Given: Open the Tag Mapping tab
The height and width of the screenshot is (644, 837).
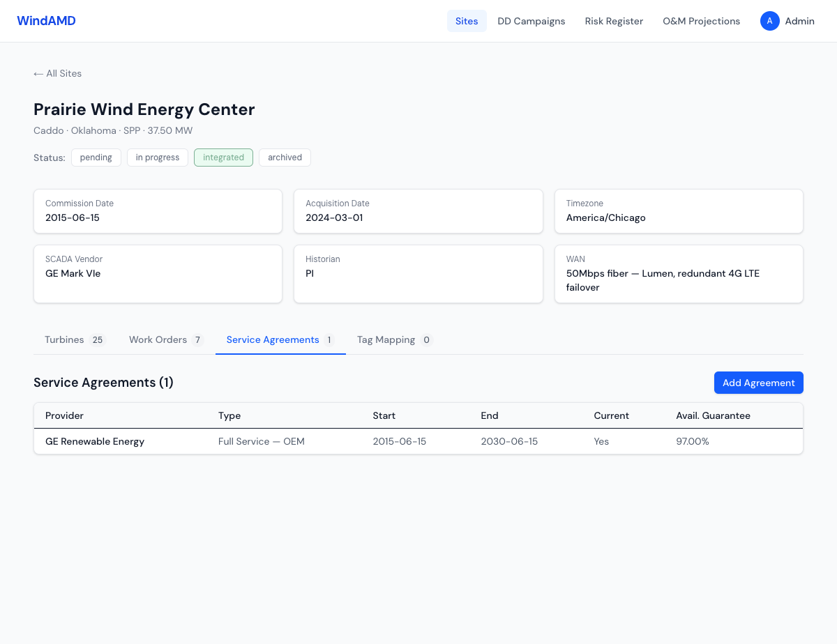Looking at the screenshot, I should (x=394, y=340).
